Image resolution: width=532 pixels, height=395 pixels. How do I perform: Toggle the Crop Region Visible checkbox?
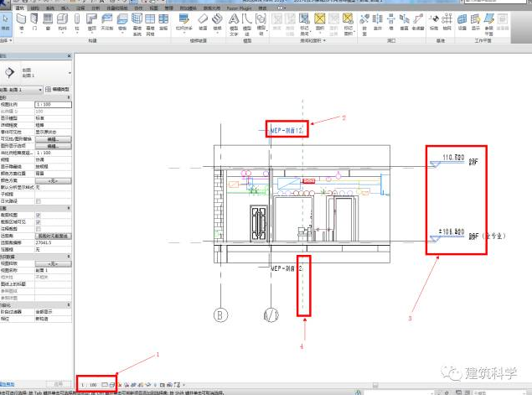[38, 221]
